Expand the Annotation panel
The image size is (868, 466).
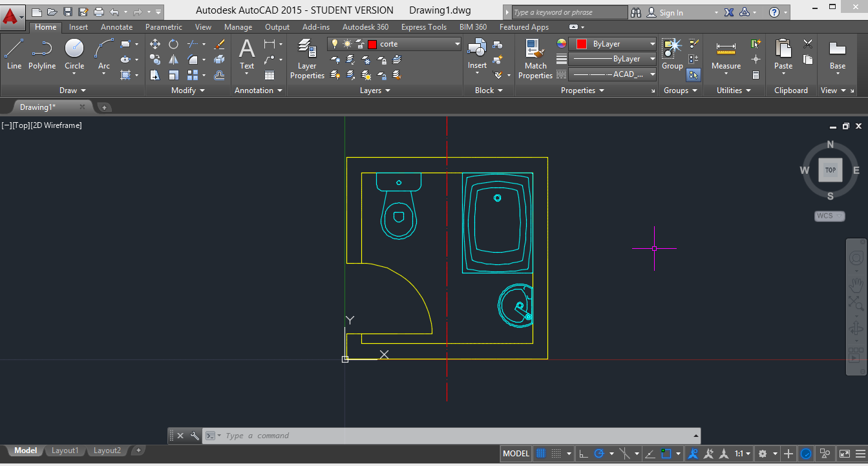pos(259,90)
